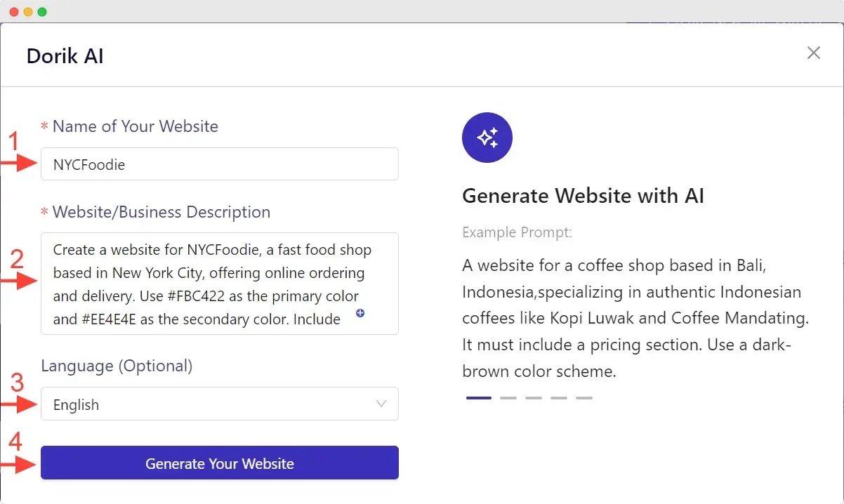Click the chevron on the Language selector
The height and width of the screenshot is (504, 844).
[x=381, y=404]
